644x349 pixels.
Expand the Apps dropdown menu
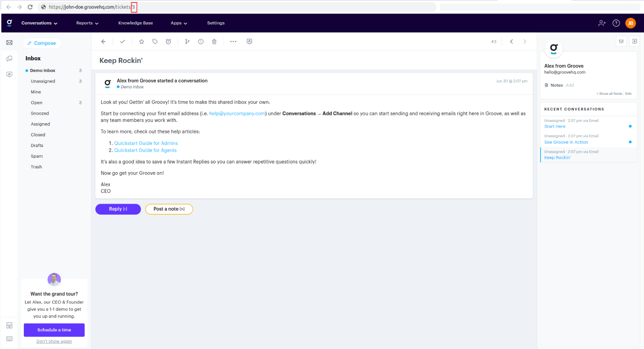coord(179,23)
